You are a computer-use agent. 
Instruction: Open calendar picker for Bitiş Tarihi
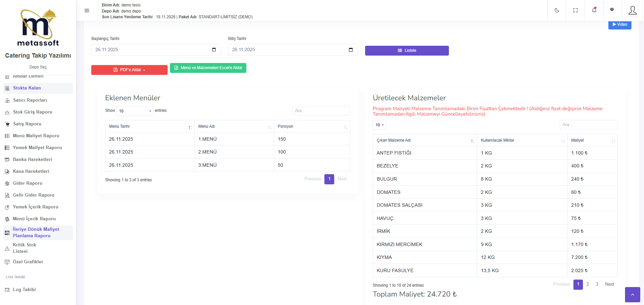click(x=351, y=50)
